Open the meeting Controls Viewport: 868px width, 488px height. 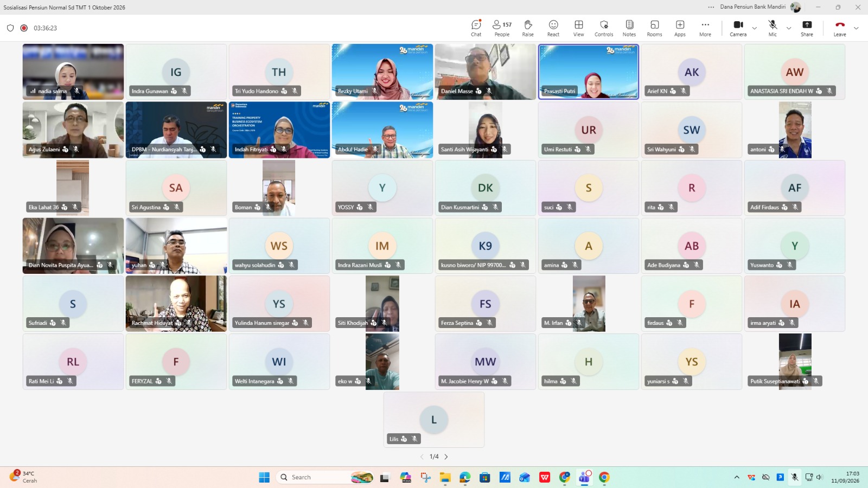[604, 28]
